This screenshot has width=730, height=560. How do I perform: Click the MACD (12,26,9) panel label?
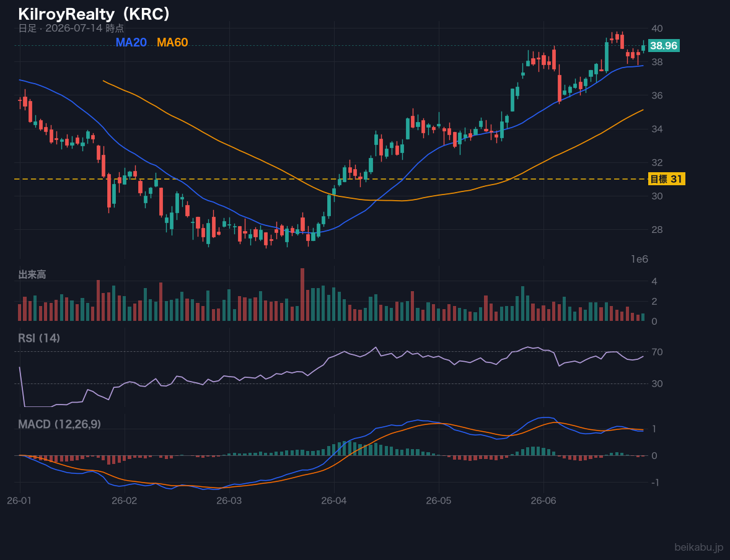[59, 424]
